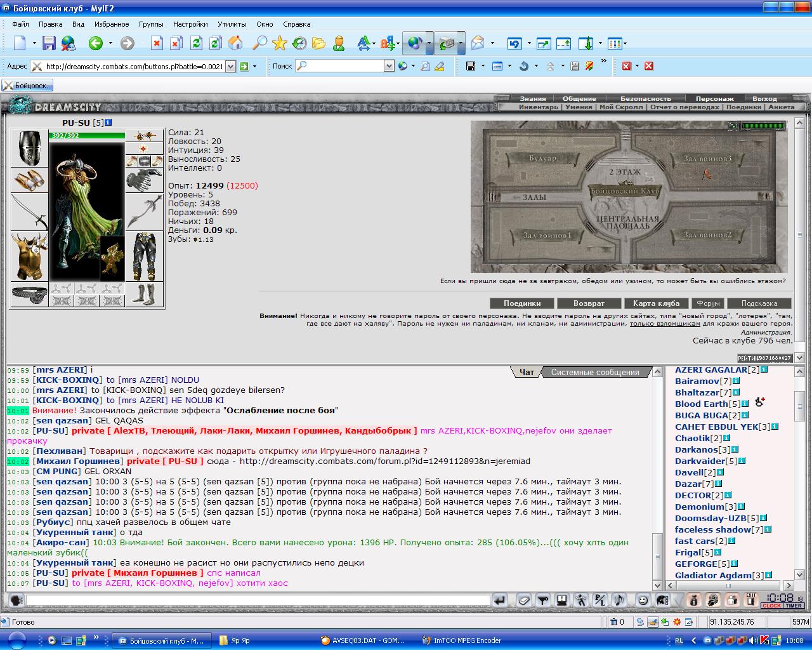Click the Save floppy disk toolbar icon
This screenshot has width=812, height=650.
click(49, 43)
